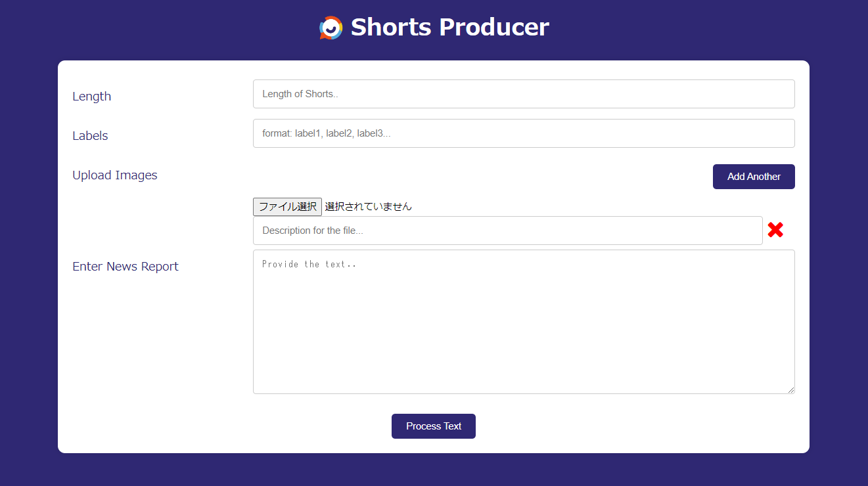Screen dimensions: 868x486
Task: Click the 'Length of Shorts..' placeholder text
Action: pyautogui.click(x=300, y=94)
